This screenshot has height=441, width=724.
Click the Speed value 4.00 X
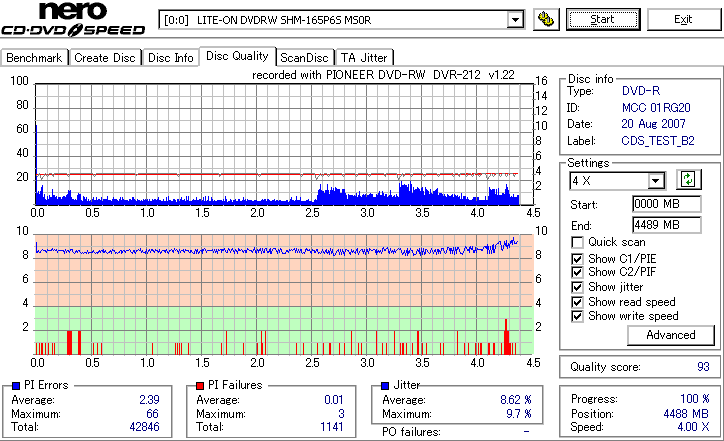(693, 427)
